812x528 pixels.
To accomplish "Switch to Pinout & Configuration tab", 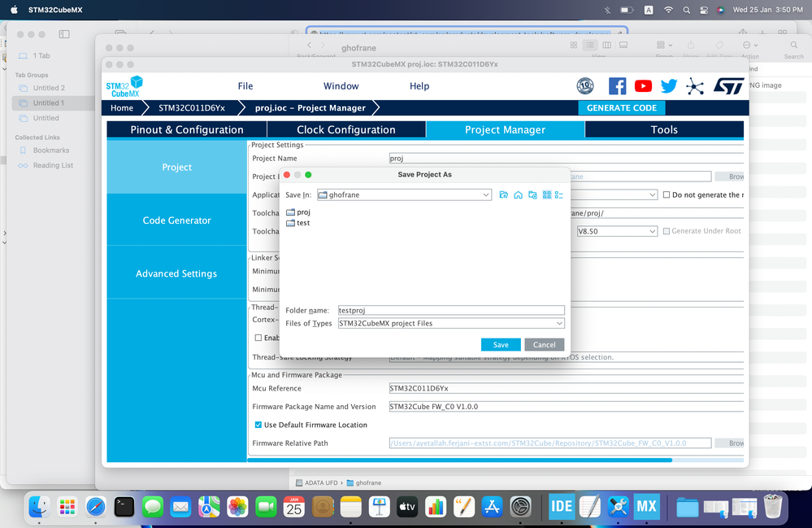I will (186, 129).
